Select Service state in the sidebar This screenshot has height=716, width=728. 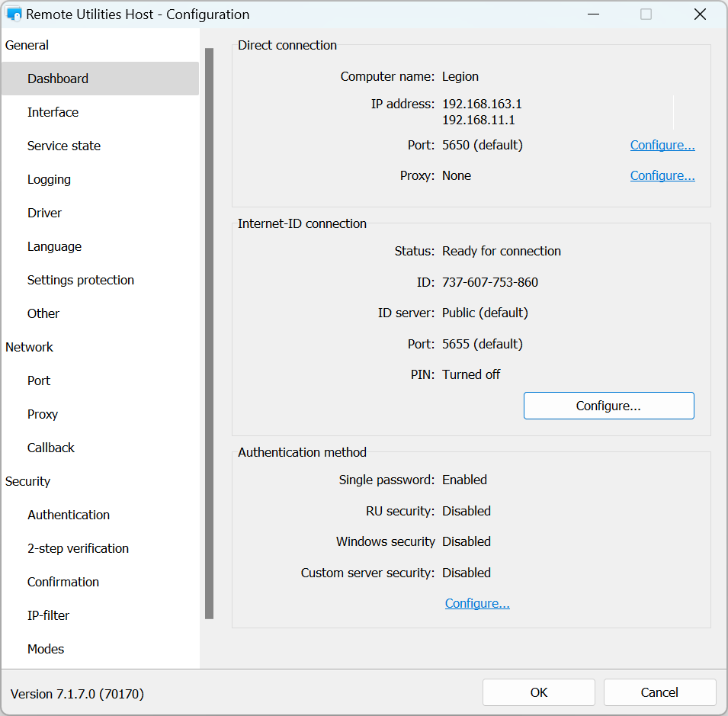64,146
